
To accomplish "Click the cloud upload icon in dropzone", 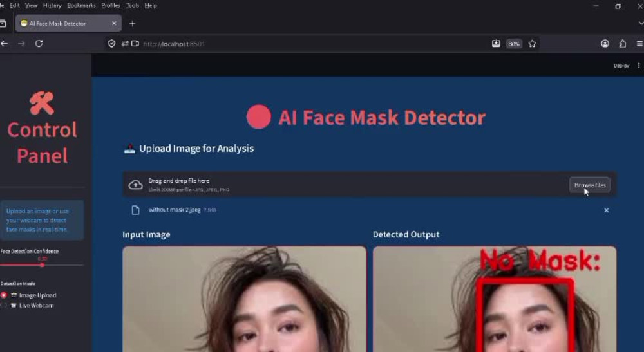I will click(x=135, y=185).
